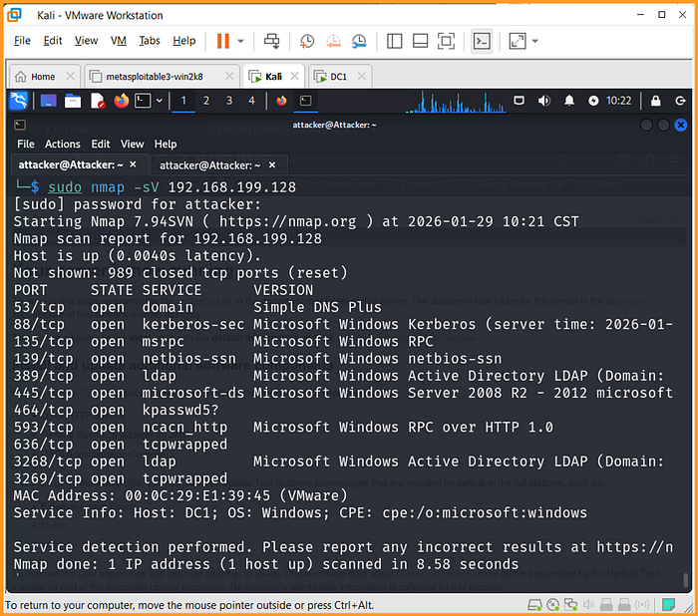Open the VMware Edit menu

pos(53,41)
